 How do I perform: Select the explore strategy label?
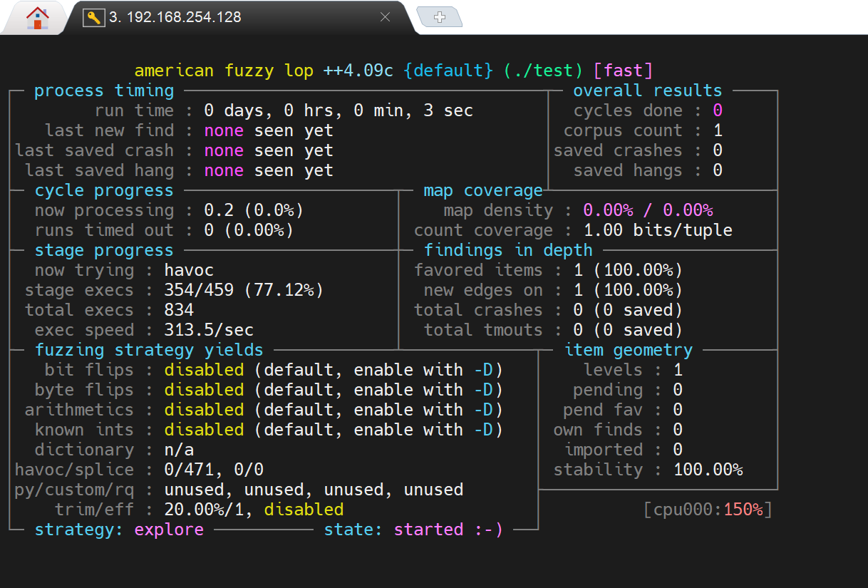(169, 530)
